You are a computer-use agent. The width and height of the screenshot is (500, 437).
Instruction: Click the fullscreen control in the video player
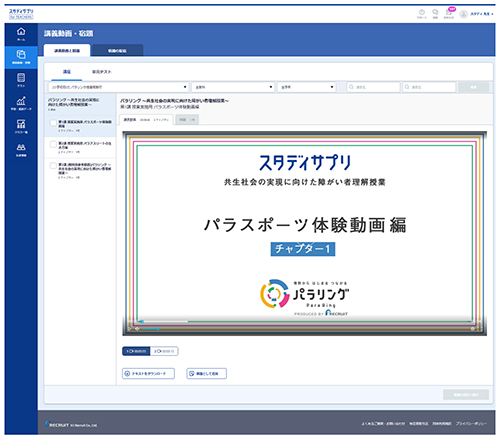[x=480, y=329]
